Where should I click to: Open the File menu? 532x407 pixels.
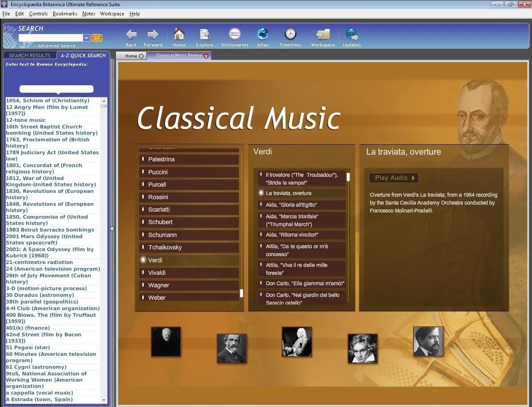[x=6, y=14]
